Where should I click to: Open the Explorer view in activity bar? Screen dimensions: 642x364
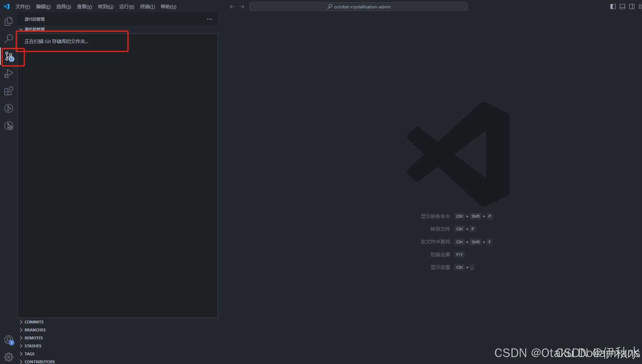pyautogui.click(x=9, y=21)
